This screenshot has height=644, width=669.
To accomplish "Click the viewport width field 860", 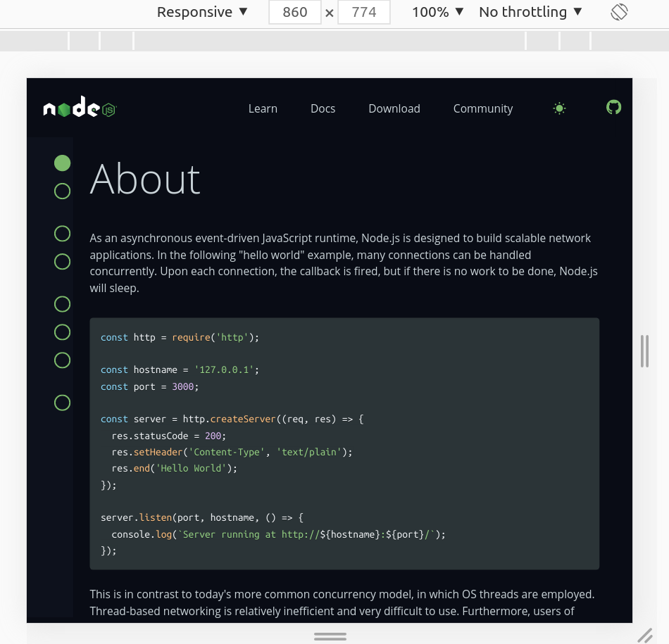I will (x=295, y=12).
